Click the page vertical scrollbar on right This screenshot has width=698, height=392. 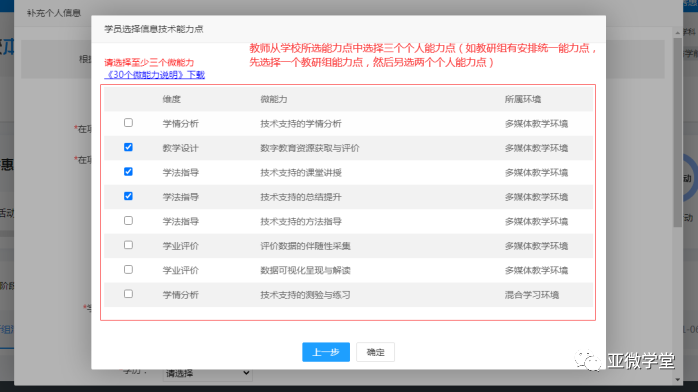coord(678,132)
